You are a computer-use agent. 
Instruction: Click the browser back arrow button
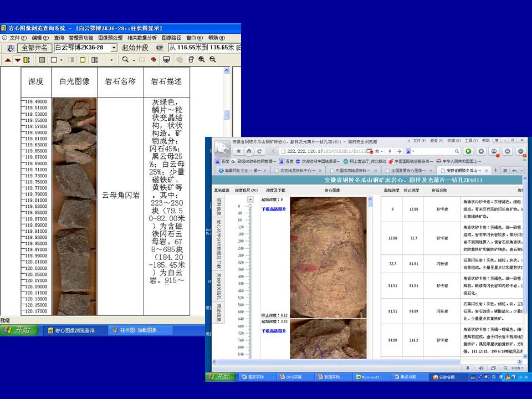pyautogui.click(x=273, y=151)
